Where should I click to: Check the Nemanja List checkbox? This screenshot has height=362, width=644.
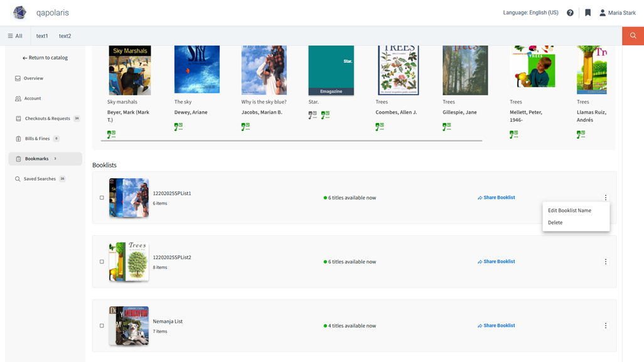click(x=102, y=326)
